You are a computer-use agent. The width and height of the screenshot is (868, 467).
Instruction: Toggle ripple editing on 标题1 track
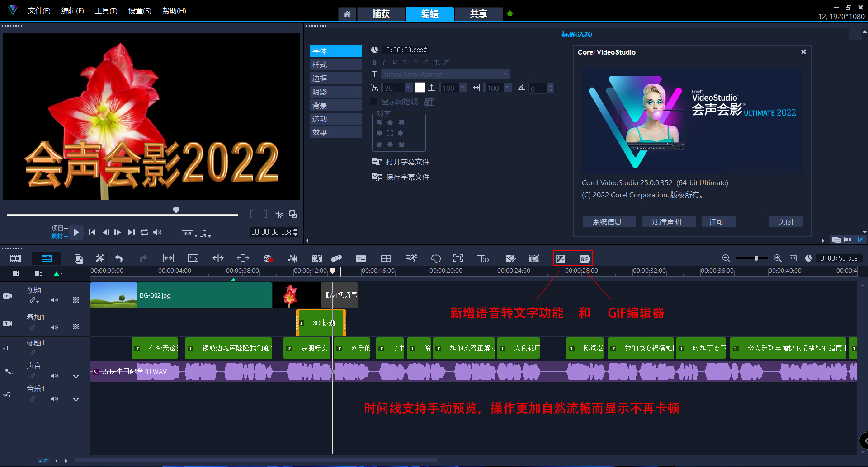(33, 353)
